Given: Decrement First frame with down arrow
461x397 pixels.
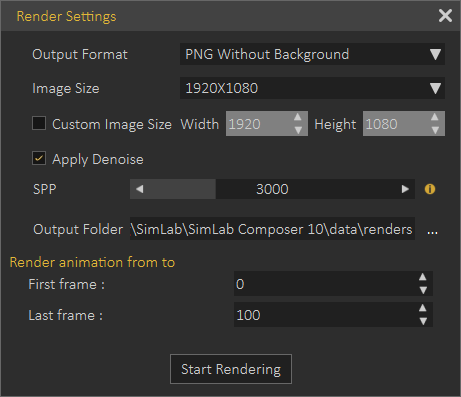Looking at the screenshot, I should 423,290.
